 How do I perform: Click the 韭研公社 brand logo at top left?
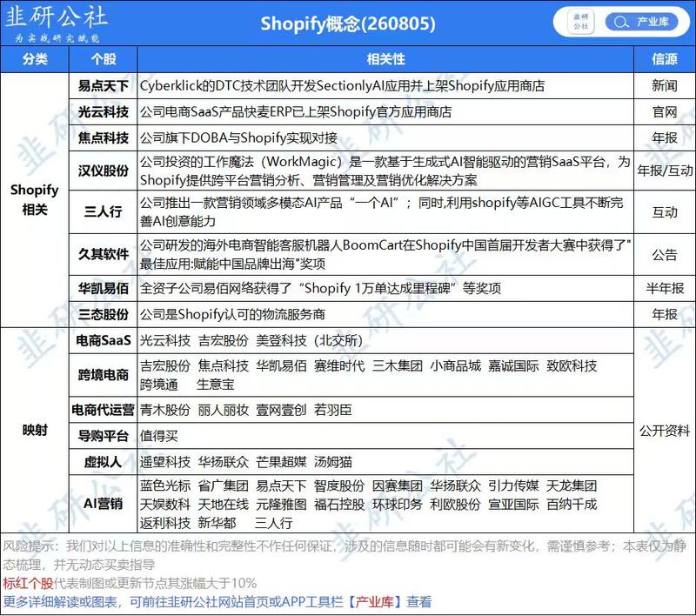point(57,23)
